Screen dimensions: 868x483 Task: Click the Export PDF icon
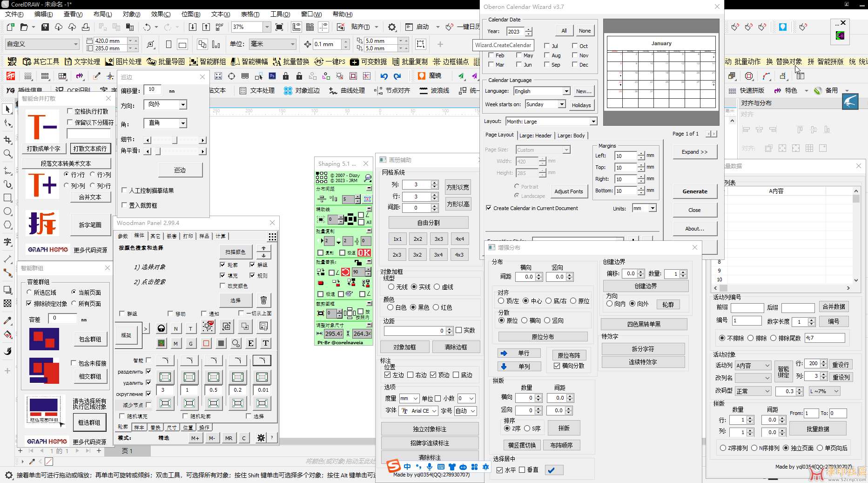[x=220, y=27]
